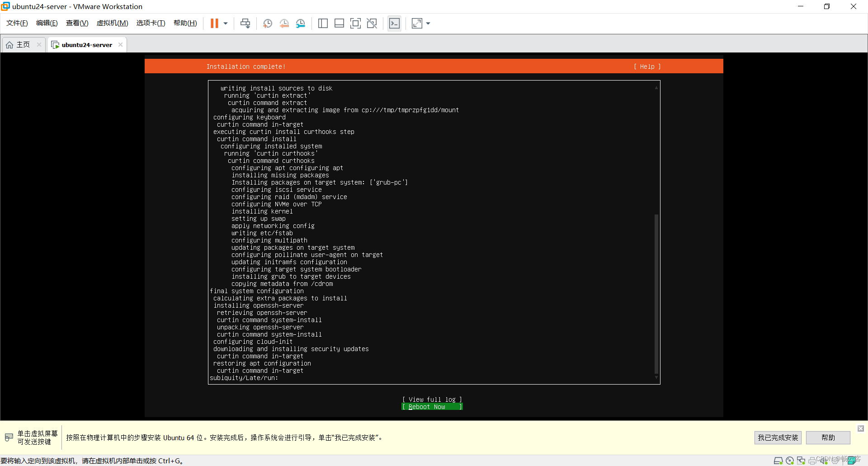Click the 帮助 button in the install bar
868x466 pixels.
click(828, 437)
